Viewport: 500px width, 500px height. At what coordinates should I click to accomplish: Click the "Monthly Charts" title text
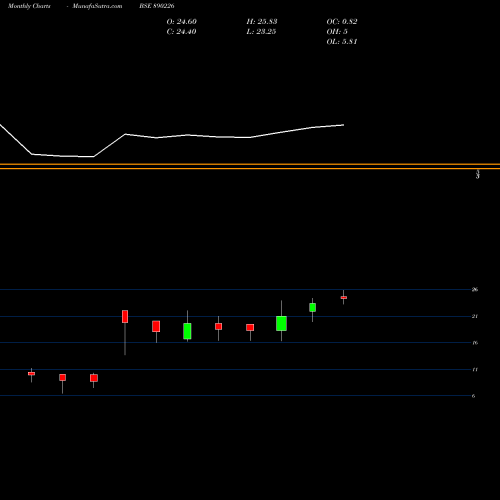click(x=29, y=6)
